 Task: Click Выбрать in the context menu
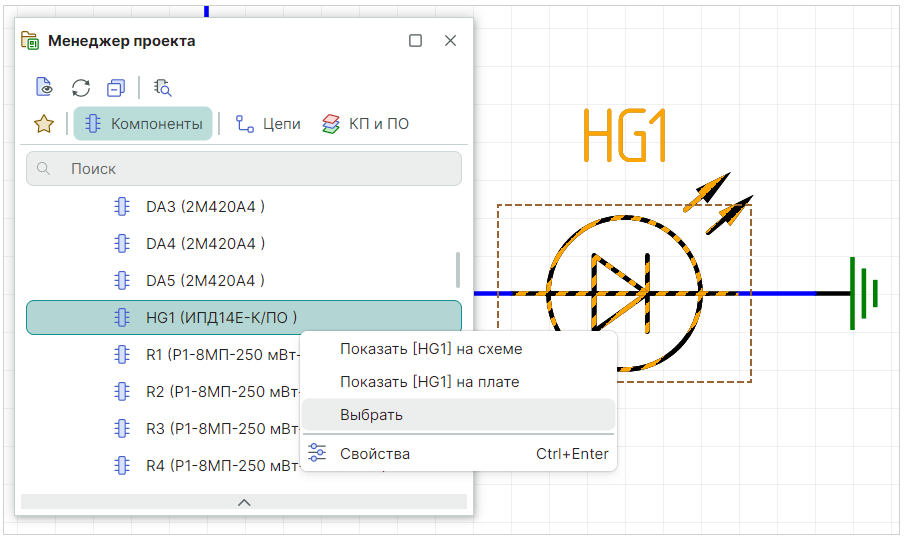pos(371,414)
